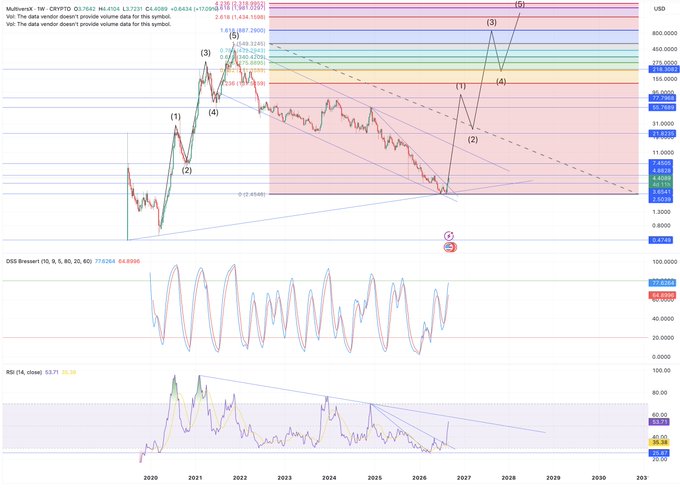Click the 2027 year label on time axis
This screenshot has width=680, height=489.
tap(464, 478)
